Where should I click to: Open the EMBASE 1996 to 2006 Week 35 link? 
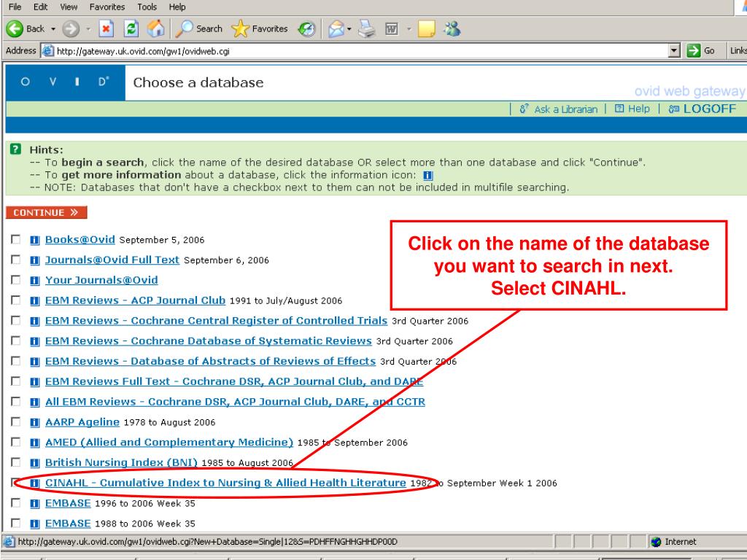click(68, 503)
